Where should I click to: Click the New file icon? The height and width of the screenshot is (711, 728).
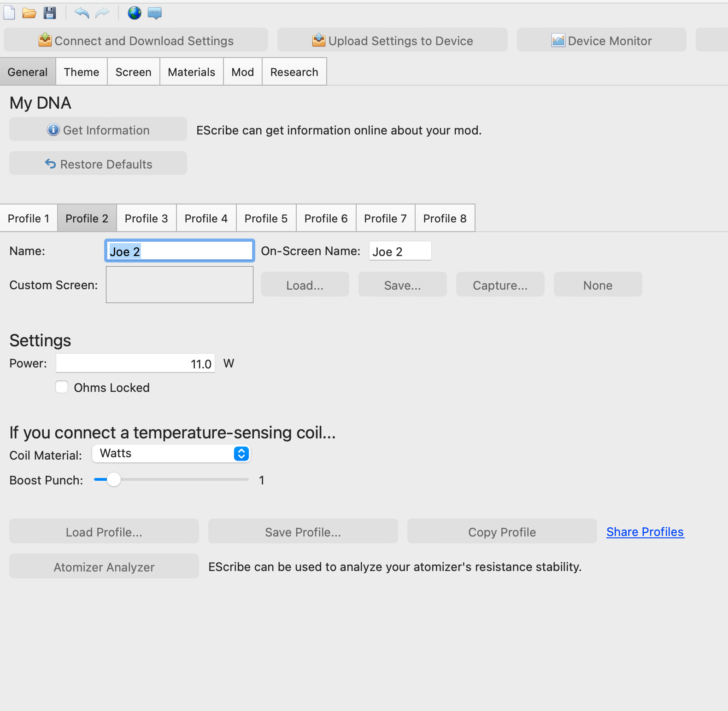click(x=9, y=13)
